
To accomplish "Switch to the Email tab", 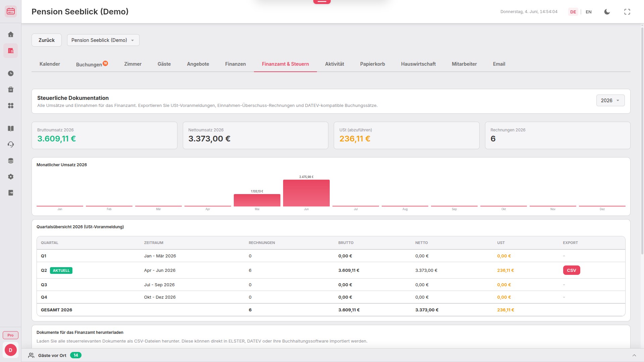I will pos(499,64).
